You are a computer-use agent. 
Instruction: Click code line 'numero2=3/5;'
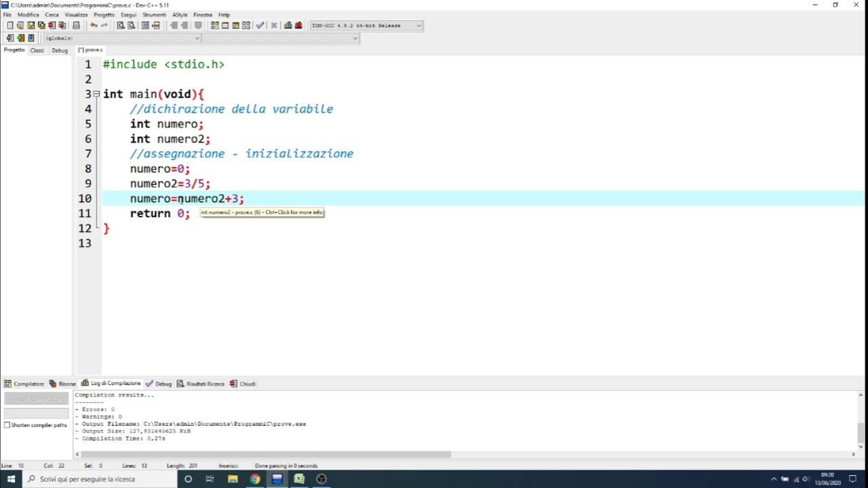[x=170, y=184]
